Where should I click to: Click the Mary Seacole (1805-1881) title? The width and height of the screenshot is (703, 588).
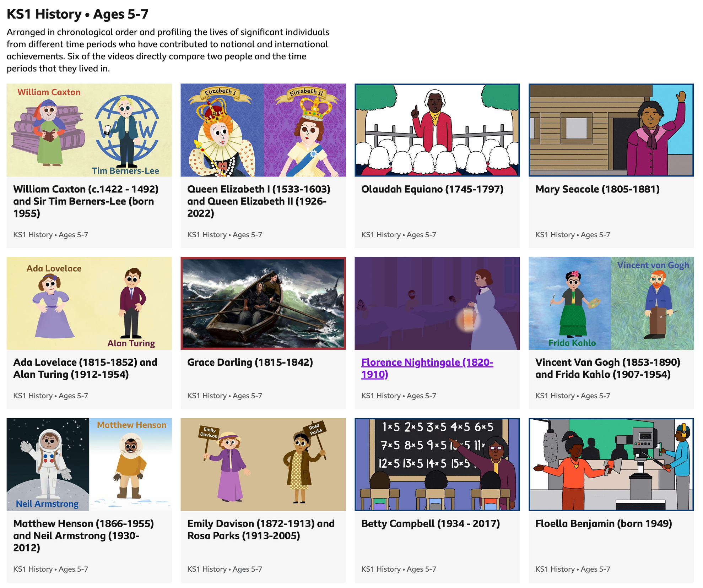point(597,189)
